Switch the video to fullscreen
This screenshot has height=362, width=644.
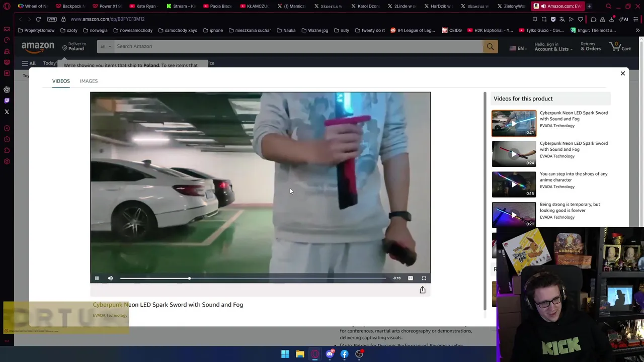(424, 278)
